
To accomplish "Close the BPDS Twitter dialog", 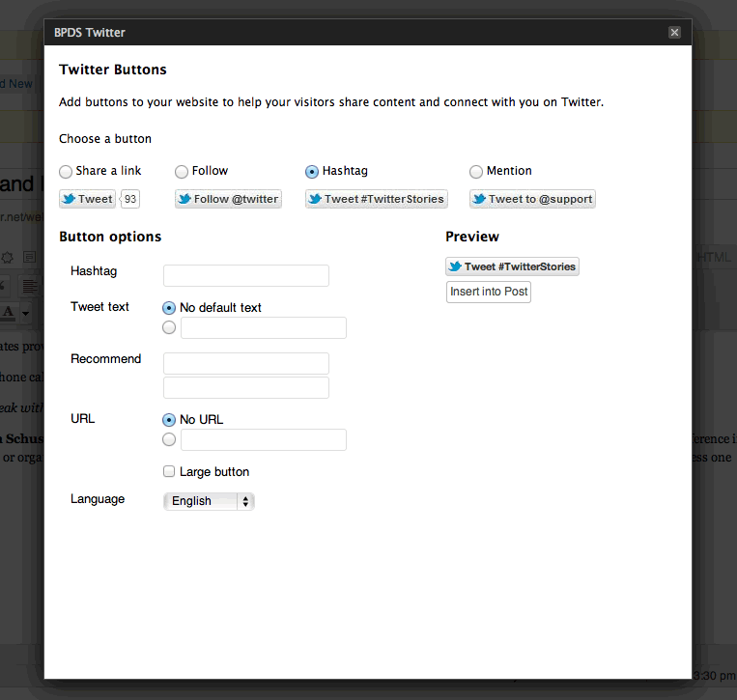I will click(x=674, y=32).
